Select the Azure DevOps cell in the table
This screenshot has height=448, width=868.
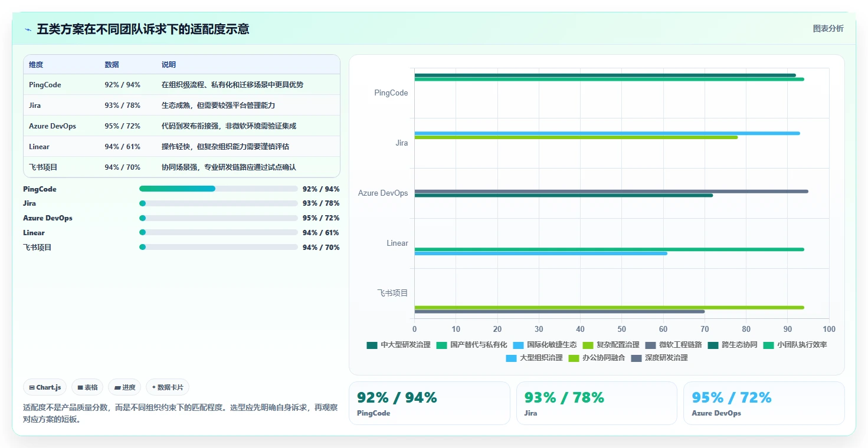tap(53, 126)
